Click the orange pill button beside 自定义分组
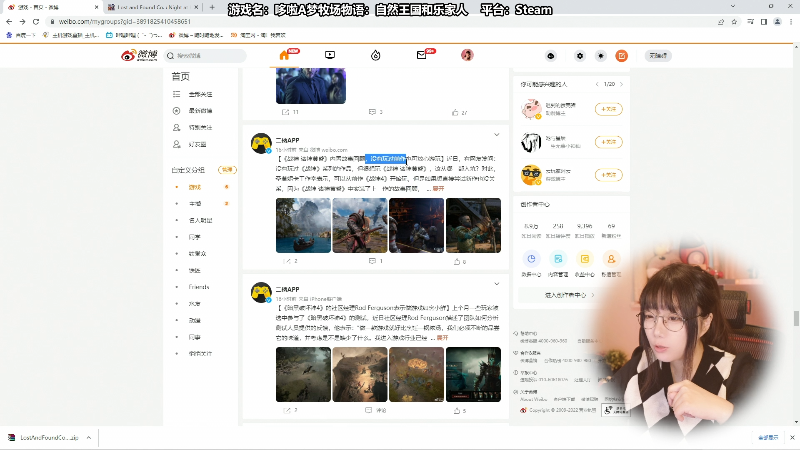The height and width of the screenshot is (450, 800). [227, 170]
